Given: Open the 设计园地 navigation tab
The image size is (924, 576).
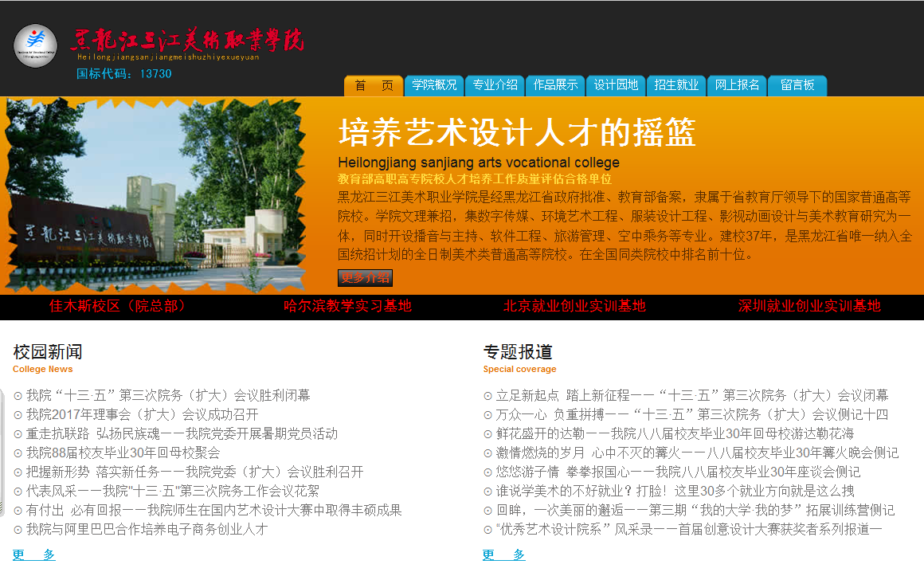Looking at the screenshot, I should (x=616, y=85).
